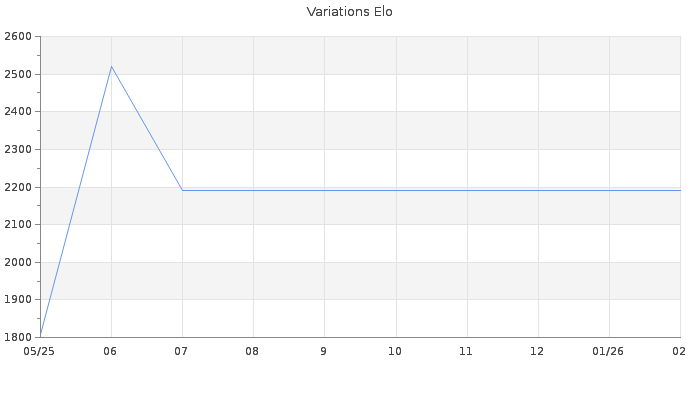Screen dimensions: 700x400
Task: Select the 05/25 x-axis label
Action: 40,351
